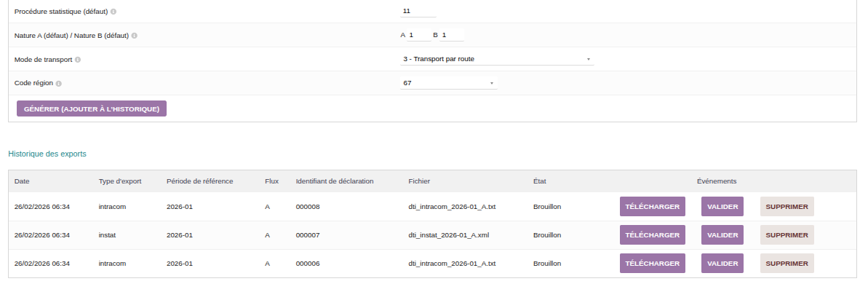Validate the instat export row
This screenshot has height=300, width=868.
tap(722, 235)
